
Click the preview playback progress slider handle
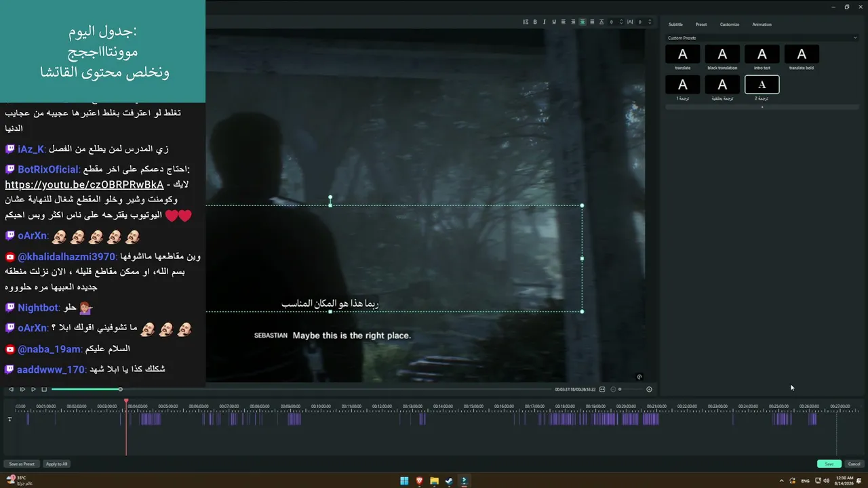point(120,389)
